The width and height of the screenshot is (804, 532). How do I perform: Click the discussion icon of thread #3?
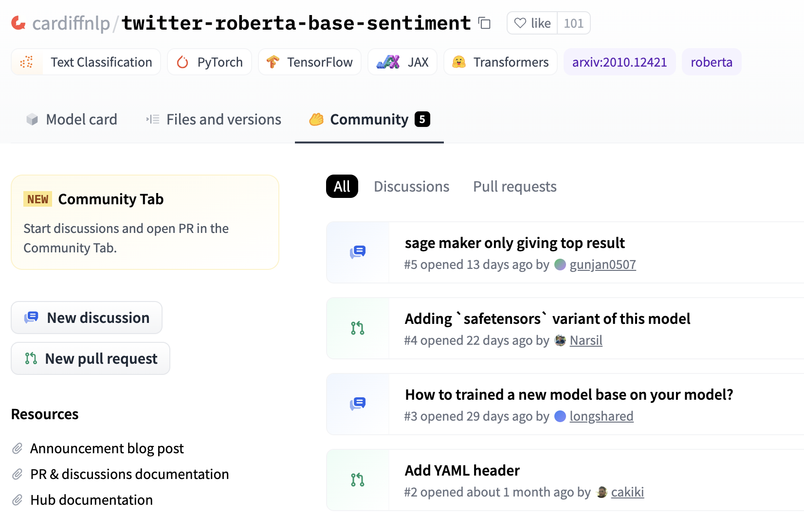coord(358,404)
